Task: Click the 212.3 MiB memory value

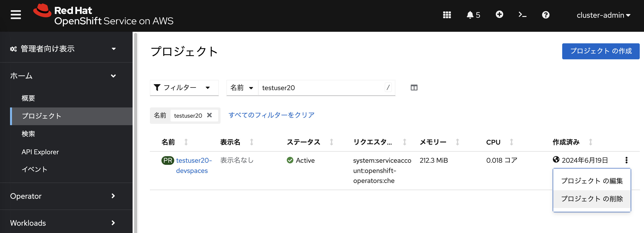Action: point(434,160)
